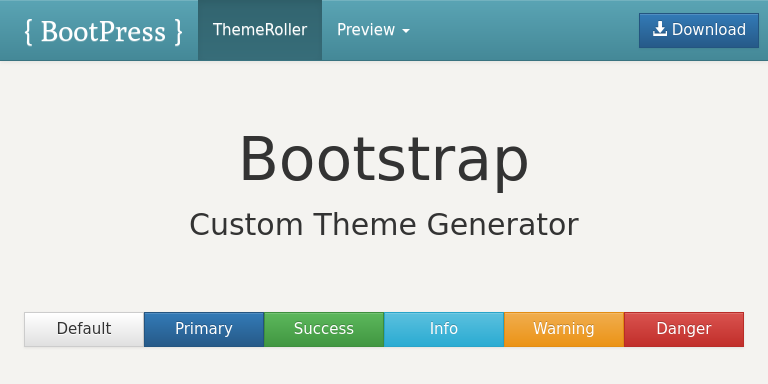Select the orange Warning button

pos(564,329)
